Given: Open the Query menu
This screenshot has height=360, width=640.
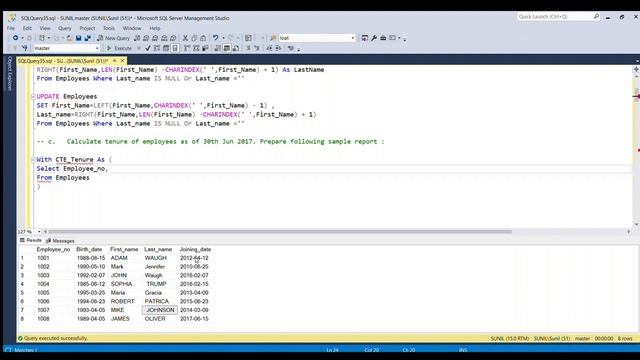Looking at the screenshot, I should (64, 28).
